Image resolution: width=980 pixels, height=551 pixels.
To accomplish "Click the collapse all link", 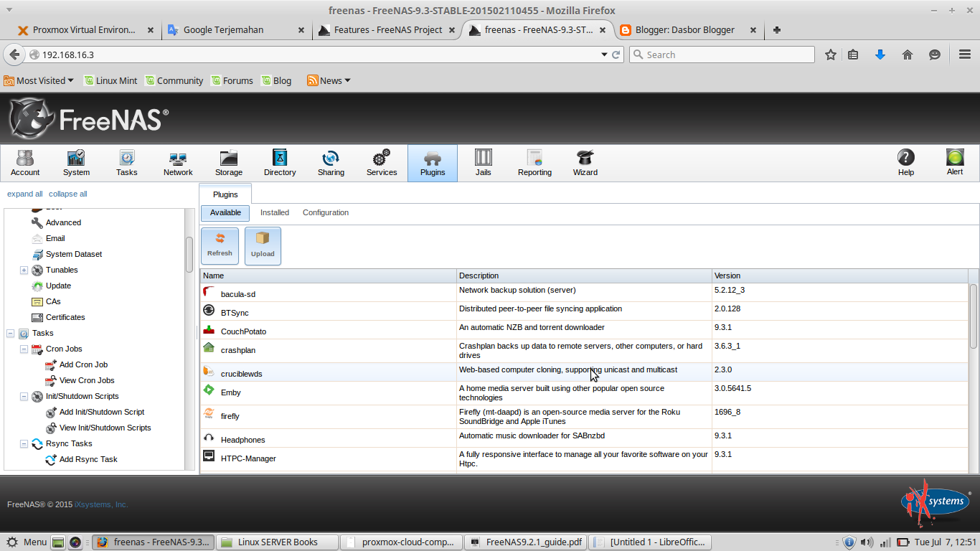I will [x=68, y=194].
